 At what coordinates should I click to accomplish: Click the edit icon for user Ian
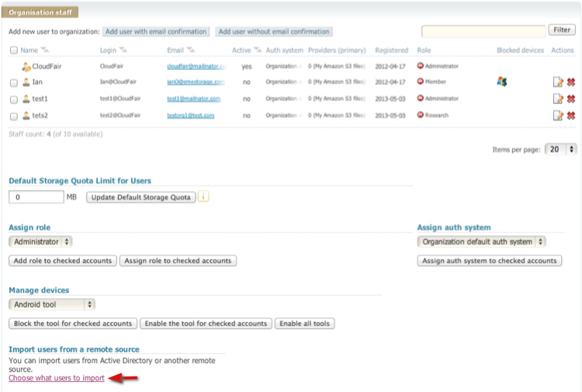point(557,82)
